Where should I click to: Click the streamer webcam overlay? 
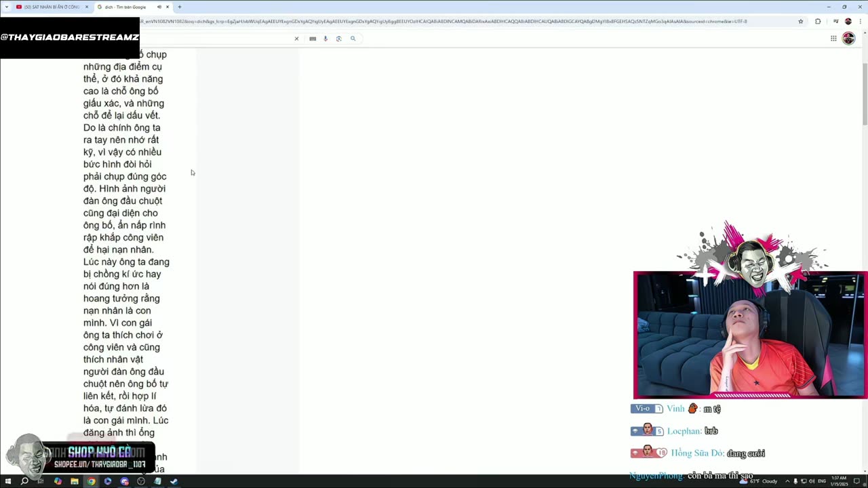[750, 335]
